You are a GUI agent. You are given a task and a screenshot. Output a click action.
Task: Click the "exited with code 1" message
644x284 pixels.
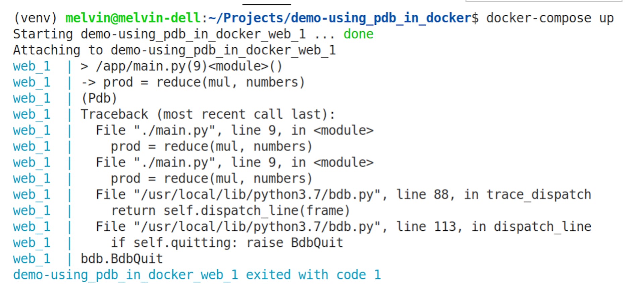tap(313, 275)
